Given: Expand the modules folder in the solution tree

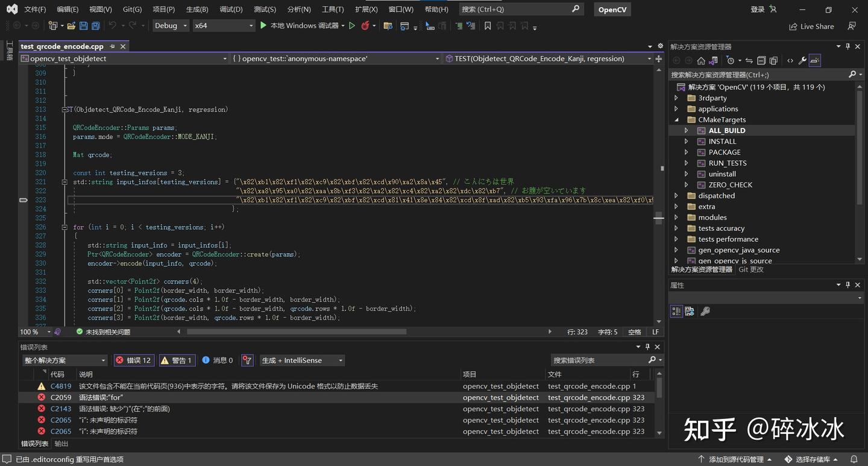Looking at the screenshot, I should click(676, 218).
